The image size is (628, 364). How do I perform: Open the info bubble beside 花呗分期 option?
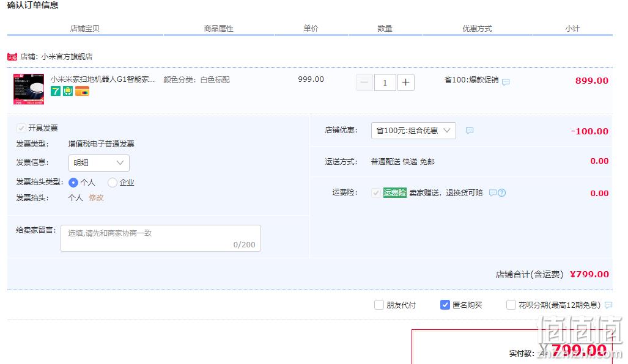608,305
